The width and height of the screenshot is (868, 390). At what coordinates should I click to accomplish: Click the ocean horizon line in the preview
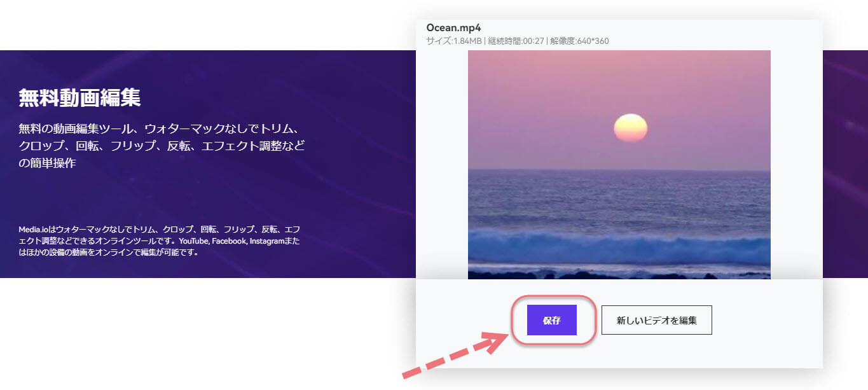click(x=619, y=169)
